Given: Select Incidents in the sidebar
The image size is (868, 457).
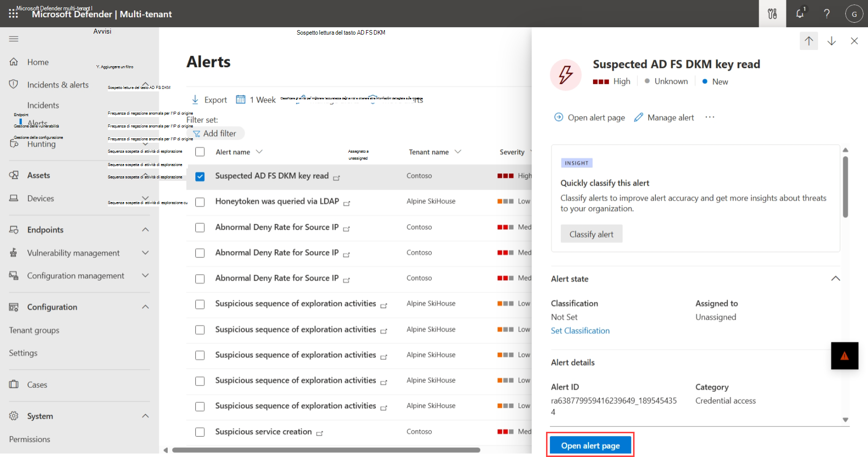Looking at the screenshot, I should 43,105.
